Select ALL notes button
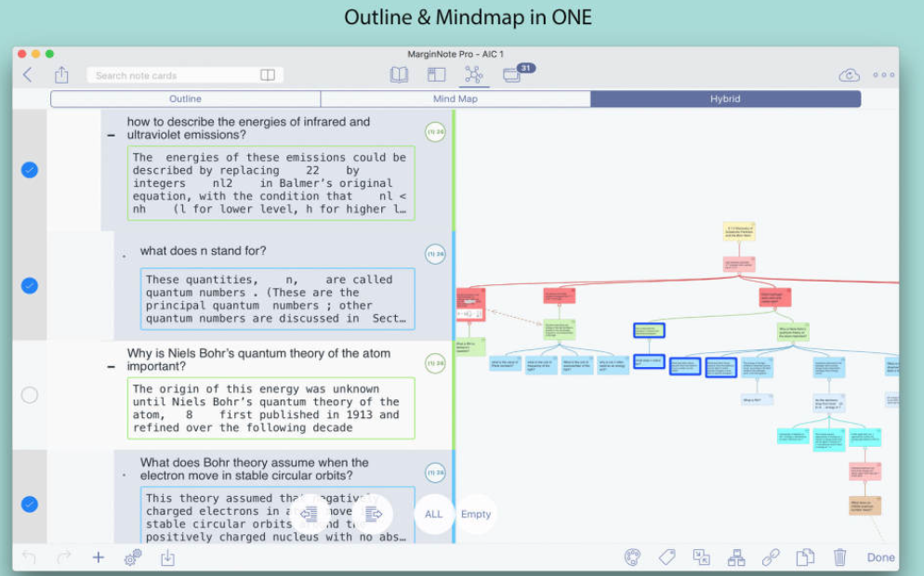 point(434,514)
